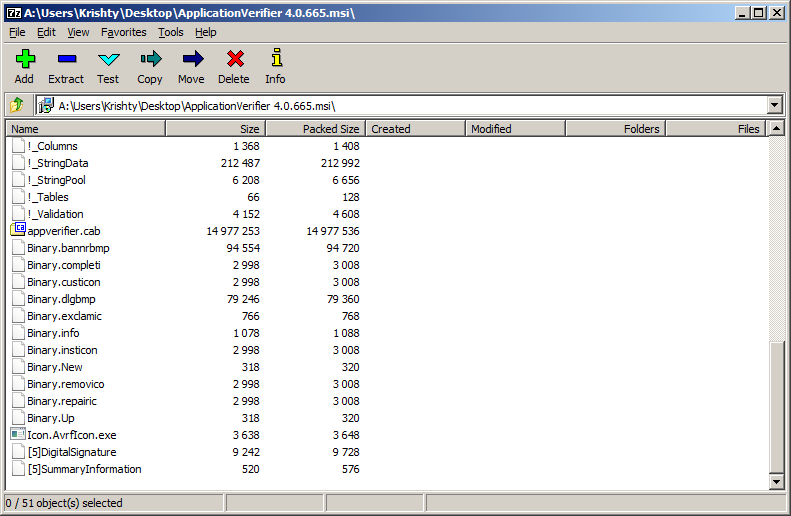Click the Modified column header
791x516 pixels.
tap(515, 129)
